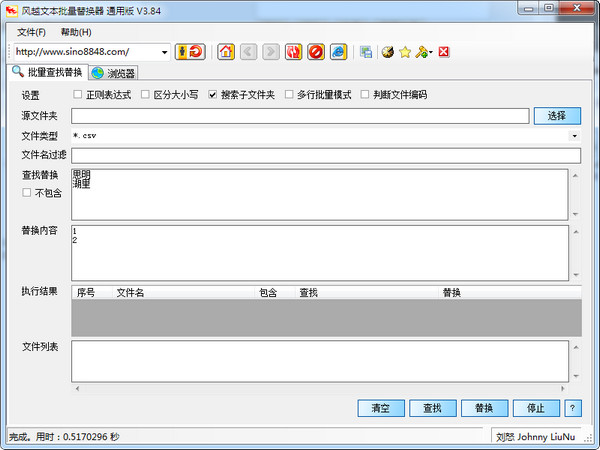Click the down arrow of 文件列表 scrollbar
Screen dimensions: 600x450
[576, 376]
